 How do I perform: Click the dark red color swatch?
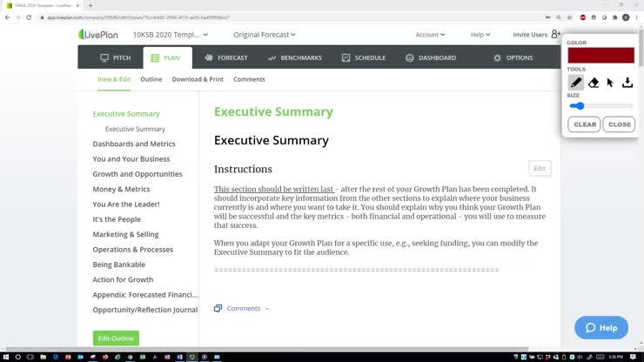600,55
